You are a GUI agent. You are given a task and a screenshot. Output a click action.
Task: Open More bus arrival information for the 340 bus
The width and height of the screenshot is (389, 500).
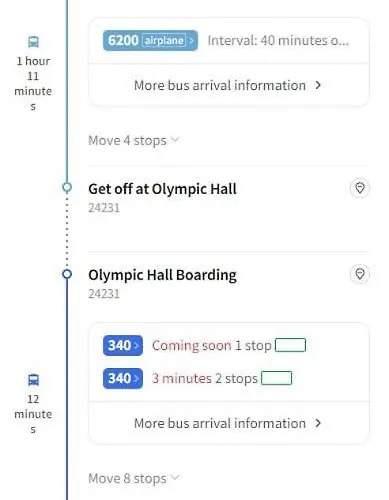click(x=229, y=423)
